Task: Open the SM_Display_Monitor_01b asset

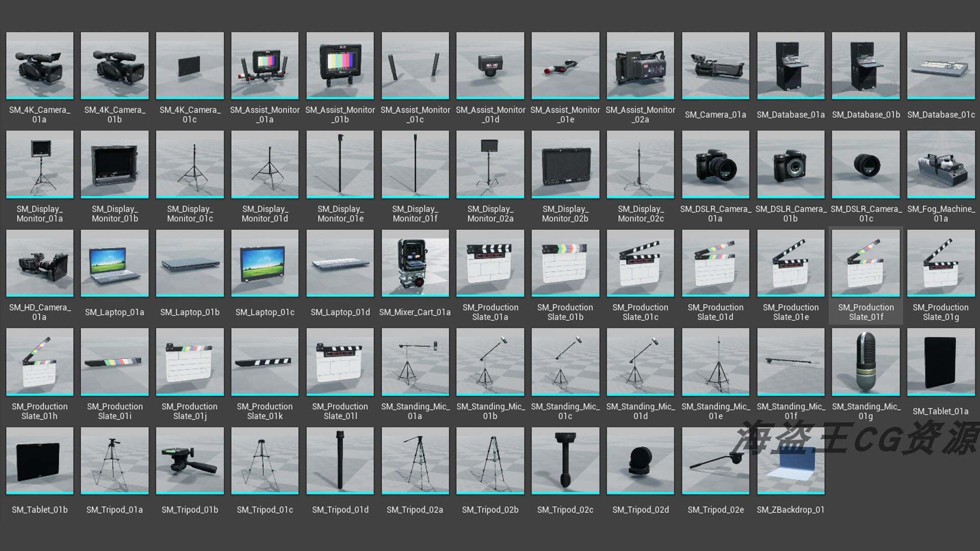Action: click(x=115, y=164)
